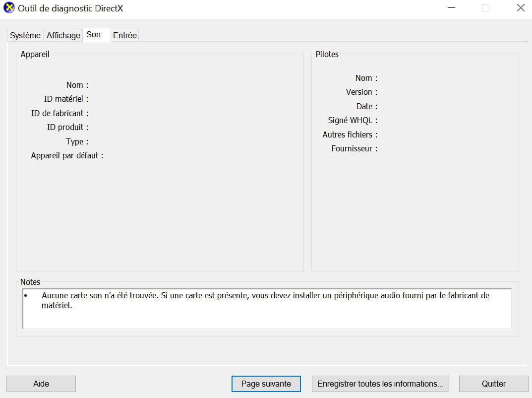Open Aide button for help
Image resolution: width=532 pixels, height=398 pixels.
pyautogui.click(x=41, y=384)
